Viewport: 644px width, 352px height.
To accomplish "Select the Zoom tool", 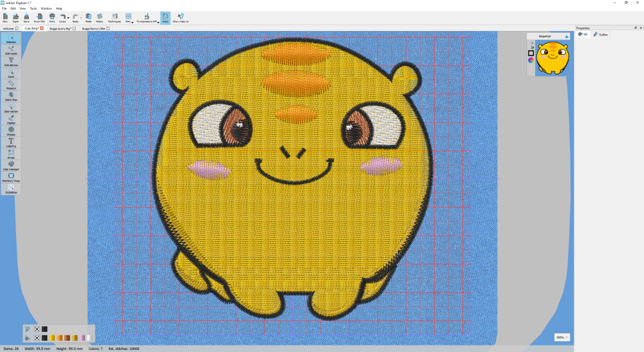I will pyautogui.click(x=11, y=73).
